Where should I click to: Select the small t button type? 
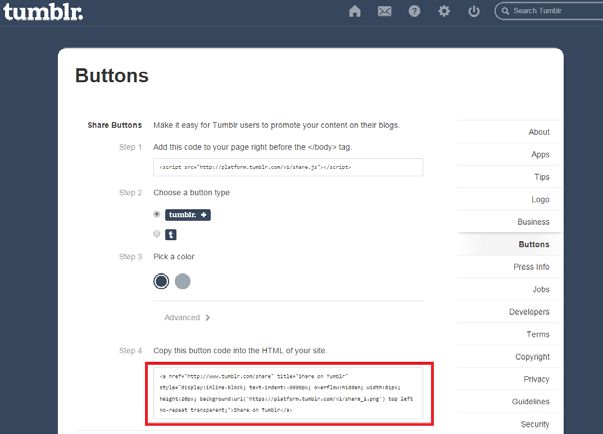tap(157, 233)
